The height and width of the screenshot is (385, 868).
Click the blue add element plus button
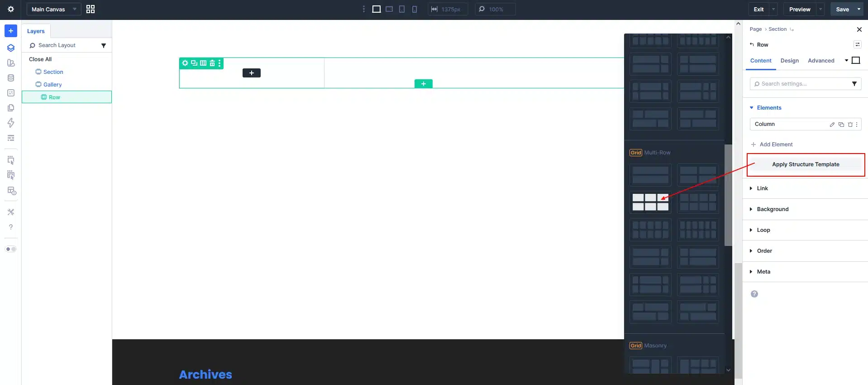coord(11,31)
